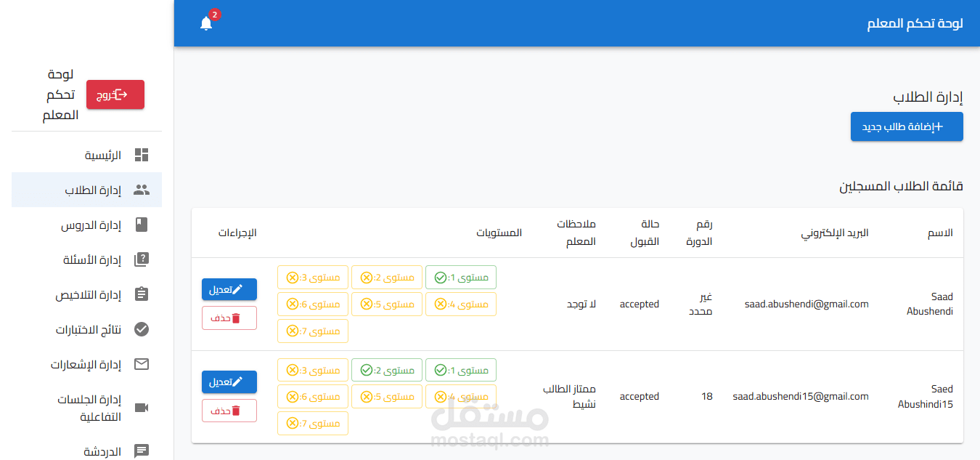Toggle مستوى 3 for Saed Abushindi15
This screenshot has height=460, width=980.
tap(313, 369)
